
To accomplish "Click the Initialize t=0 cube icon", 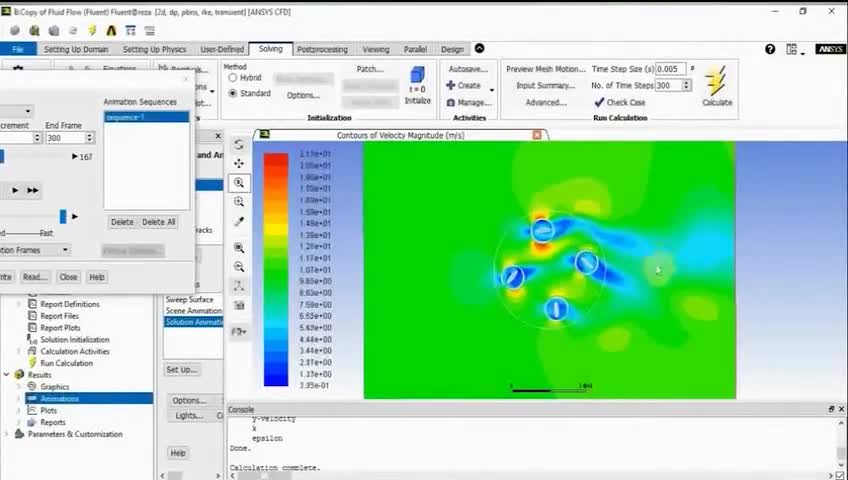I will [418, 75].
